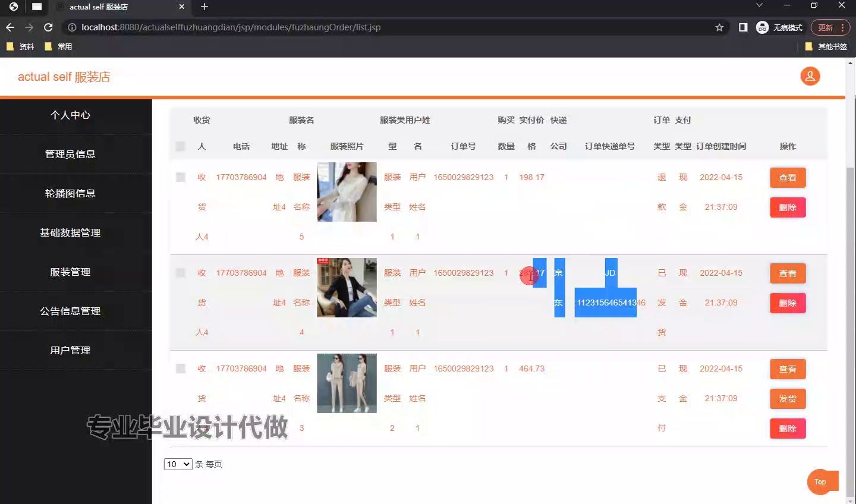Click 查看 for the 464.73 order
This screenshot has height=504, width=856.
788,369
